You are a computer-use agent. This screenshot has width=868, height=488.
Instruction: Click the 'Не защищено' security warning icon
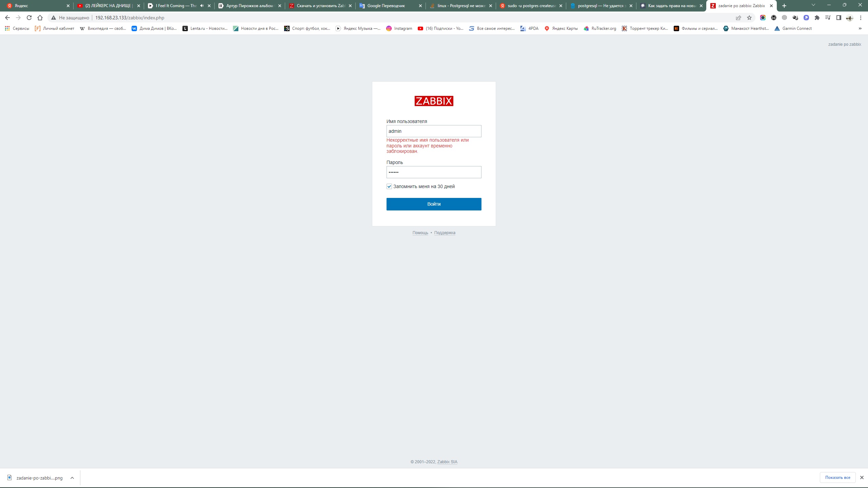(x=54, y=18)
